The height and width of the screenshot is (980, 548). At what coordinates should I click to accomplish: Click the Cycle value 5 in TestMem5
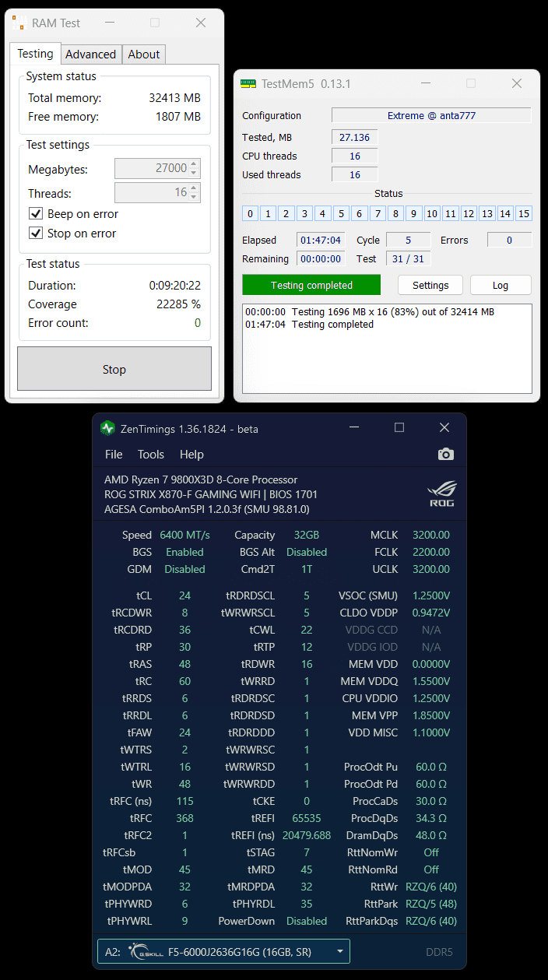click(x=408, y=240)
